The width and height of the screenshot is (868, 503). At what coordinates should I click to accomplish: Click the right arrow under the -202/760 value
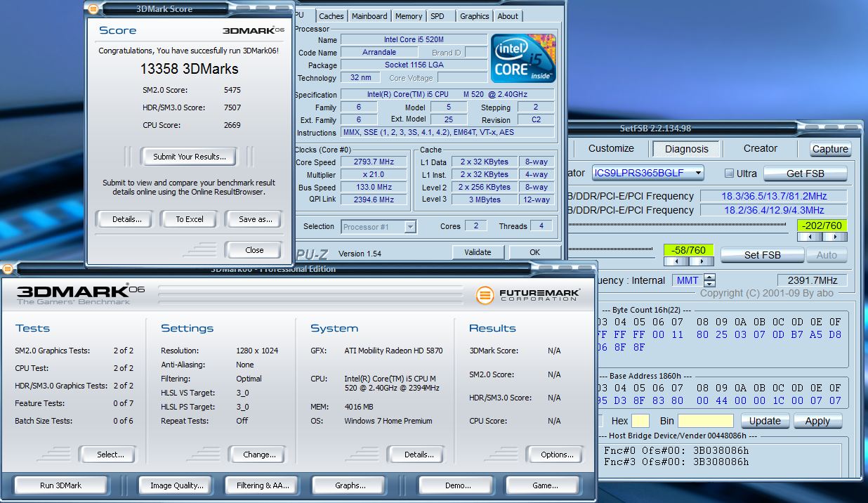tap(834, 238)
